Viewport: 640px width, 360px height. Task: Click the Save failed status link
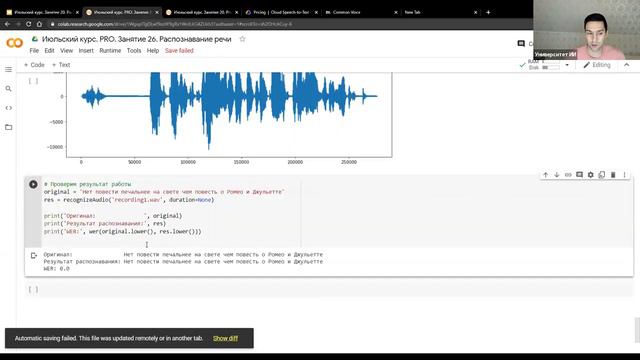pyautogui.click(x=179, y=51)
